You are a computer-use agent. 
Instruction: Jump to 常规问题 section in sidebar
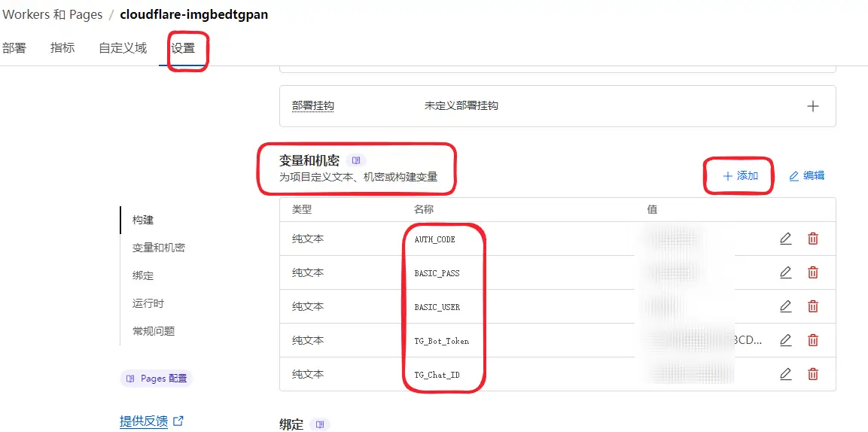[x=154, y=331]
